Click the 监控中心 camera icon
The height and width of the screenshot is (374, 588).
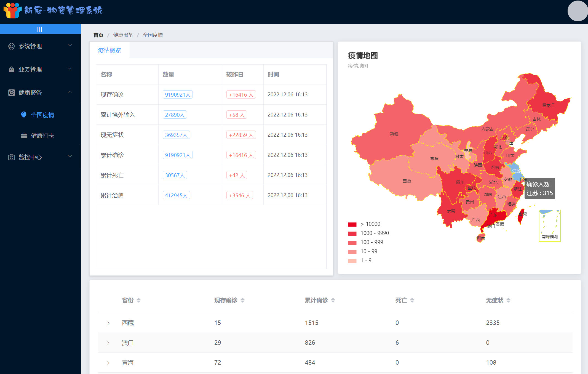[12, 157]
